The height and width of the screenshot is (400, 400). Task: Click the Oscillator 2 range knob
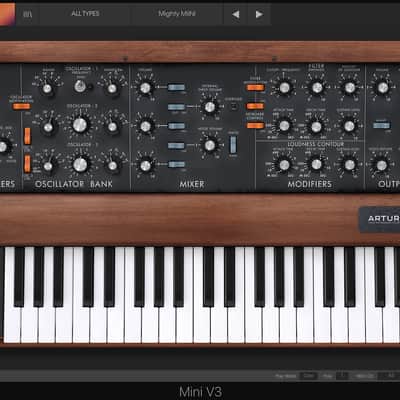point(48,127)
